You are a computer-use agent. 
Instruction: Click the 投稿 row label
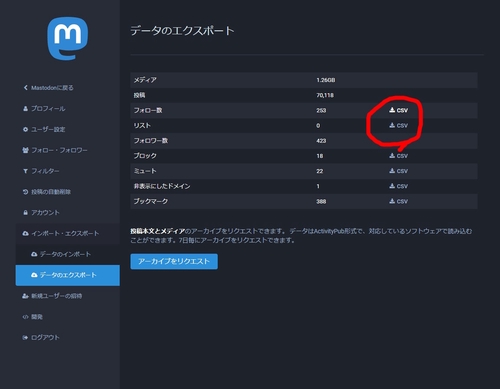click(x=139, y=95)
